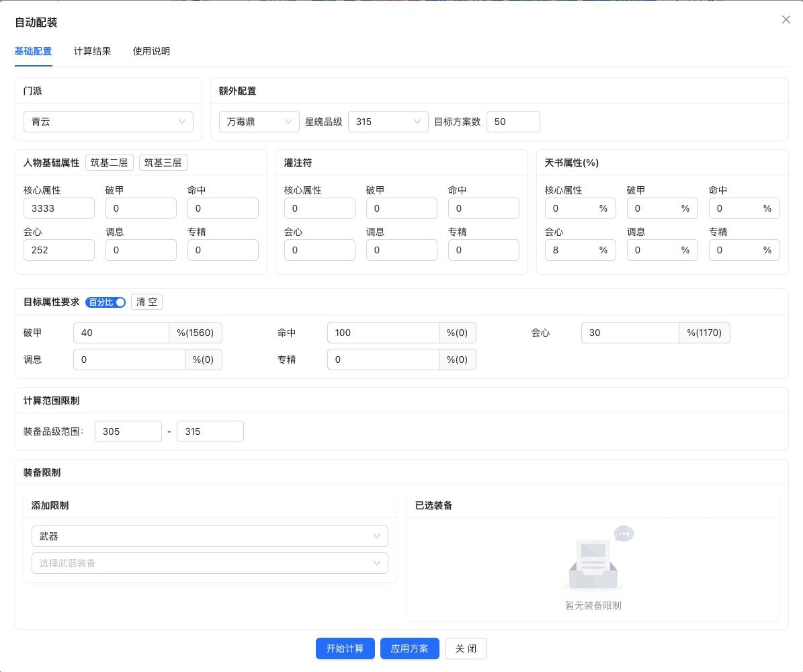Viewport: 803px width, 672px height.
Task: Select the 筑基二层 preset
Action: (109, 162)
